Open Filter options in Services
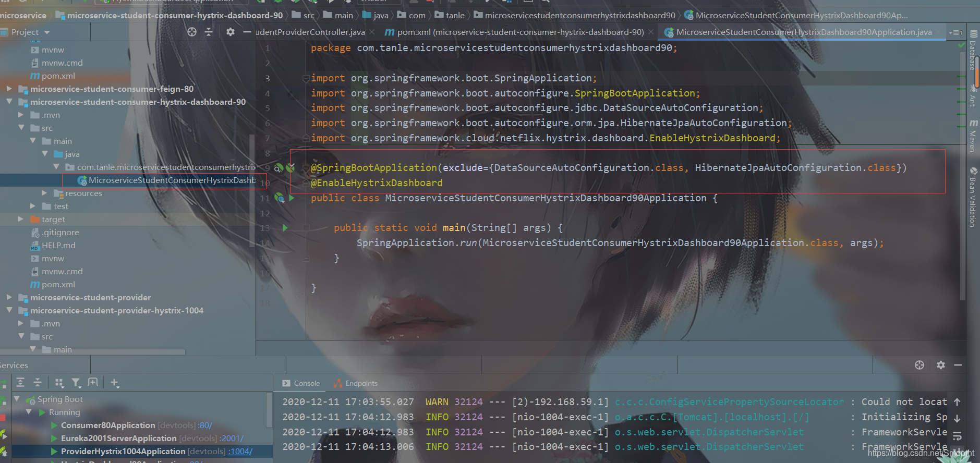 [76, 383]
